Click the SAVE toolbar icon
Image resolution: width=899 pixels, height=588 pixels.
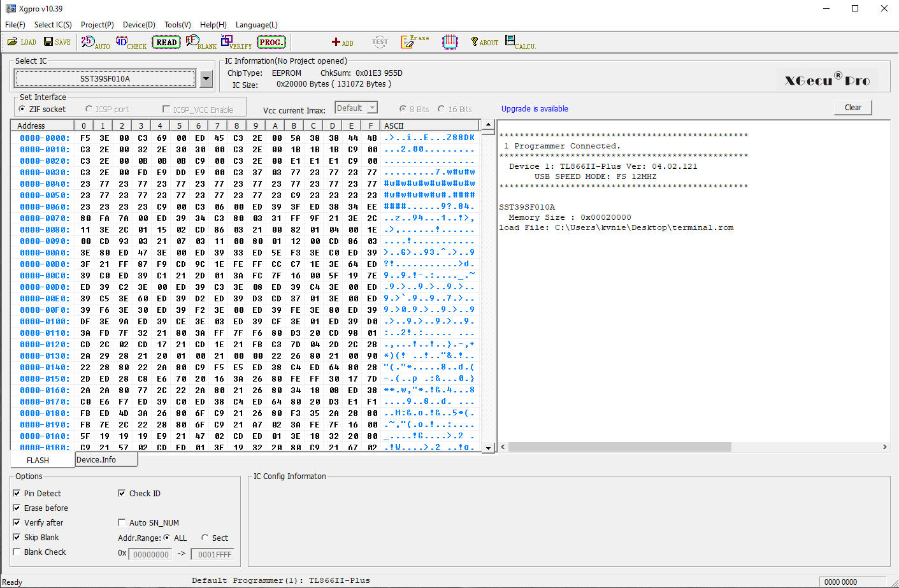pyautogui.click(x=57, y=42)
